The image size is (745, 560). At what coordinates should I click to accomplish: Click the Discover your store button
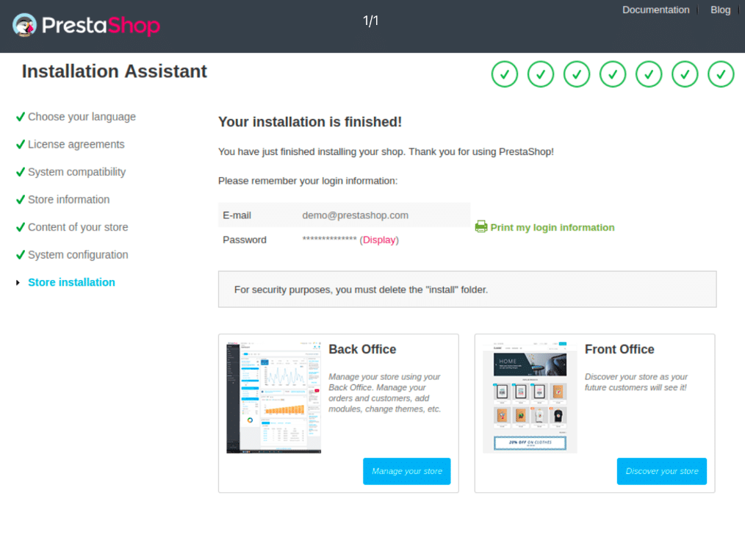pyautogui.click(x=661, y=471)
